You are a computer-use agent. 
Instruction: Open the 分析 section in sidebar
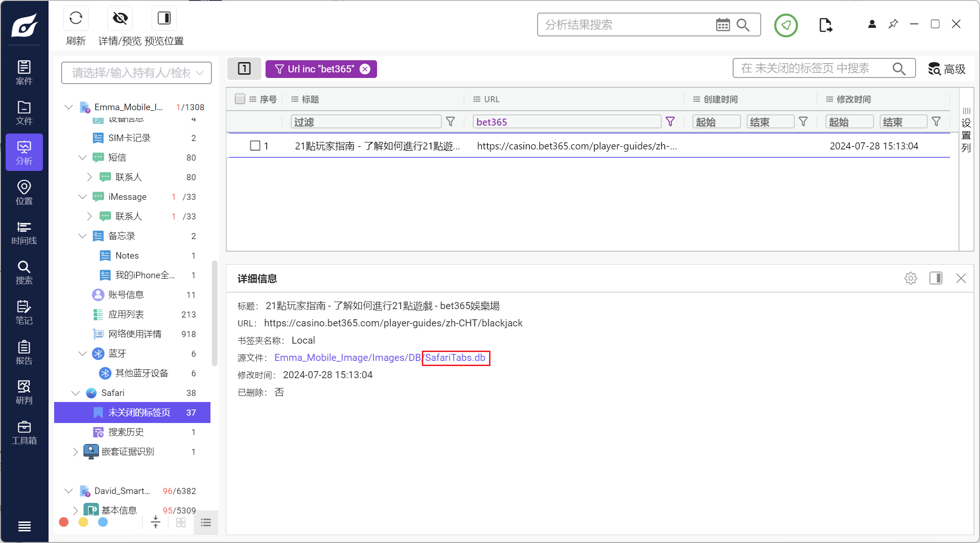pyautogui.click(x=24, y=153)
